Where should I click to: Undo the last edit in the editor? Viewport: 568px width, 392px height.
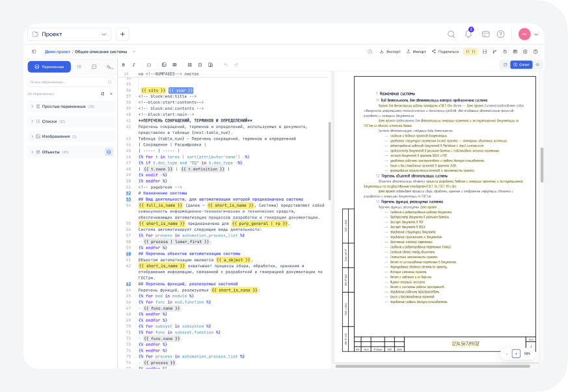pyautogui.click(x=226, y=65)
